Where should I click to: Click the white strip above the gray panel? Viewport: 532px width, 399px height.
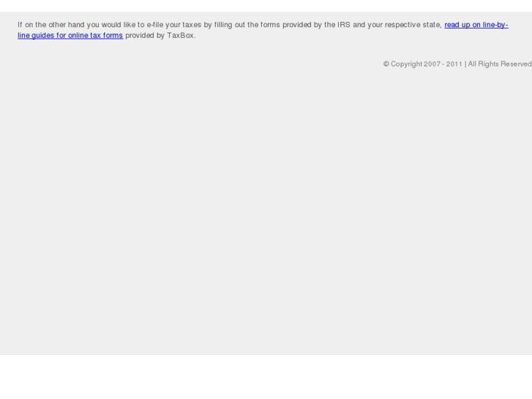pos(266,6)
